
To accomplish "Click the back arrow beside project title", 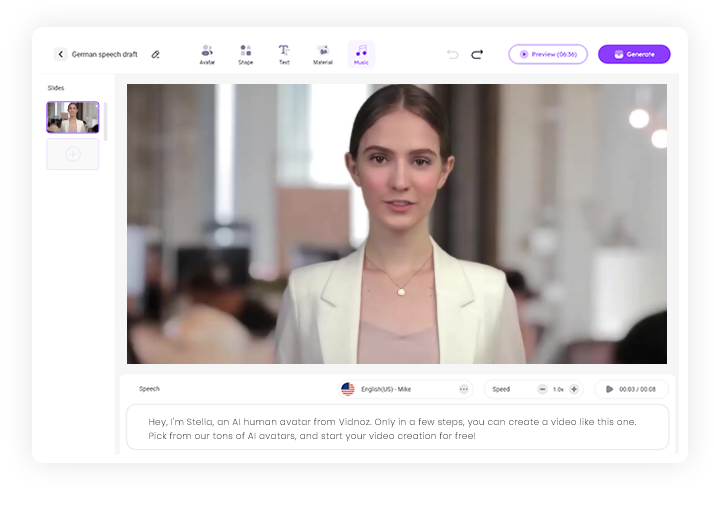I will [61, 54].
